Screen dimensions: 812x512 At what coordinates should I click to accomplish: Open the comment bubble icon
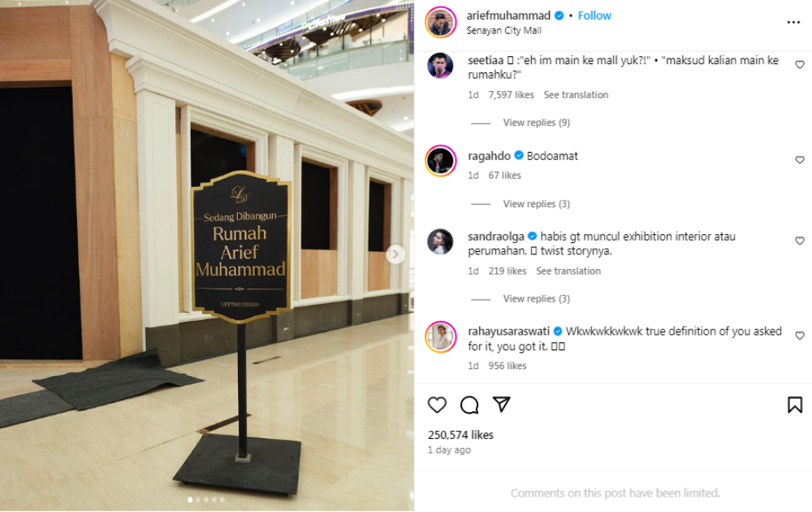(469, 405)
